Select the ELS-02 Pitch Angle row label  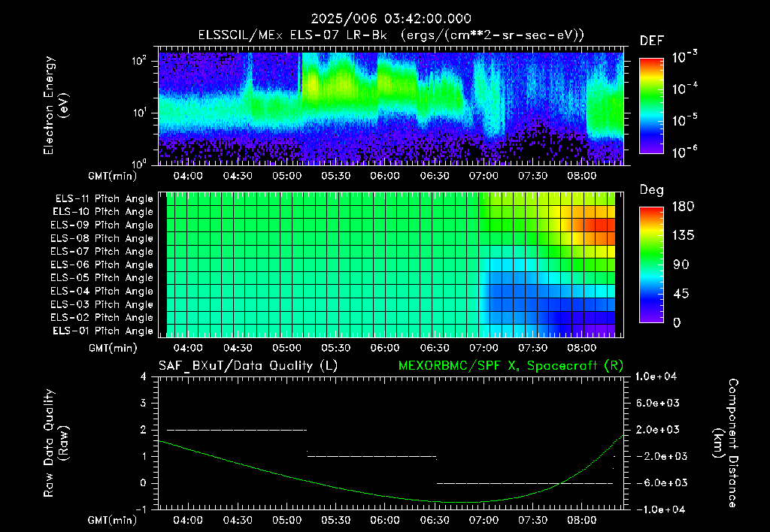(x=102, y=318)
